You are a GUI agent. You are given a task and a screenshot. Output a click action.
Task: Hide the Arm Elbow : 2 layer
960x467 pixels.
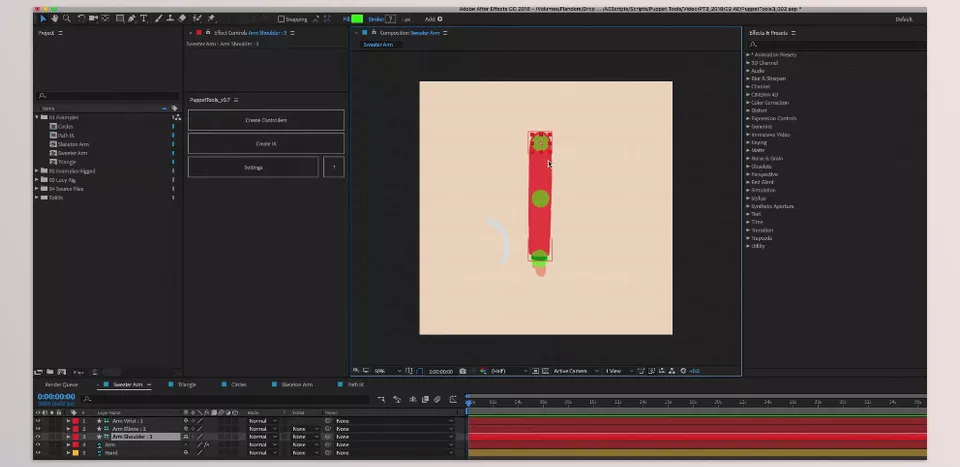[38, 428]
